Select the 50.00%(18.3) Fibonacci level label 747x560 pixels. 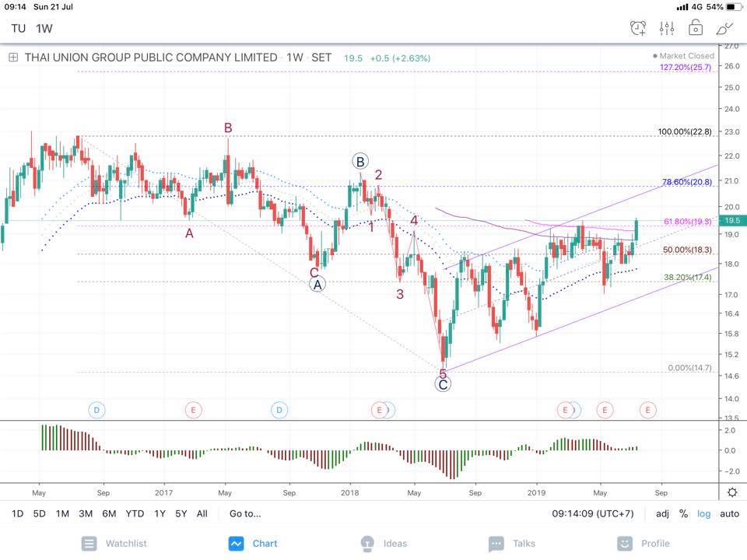tap(687, 250)
